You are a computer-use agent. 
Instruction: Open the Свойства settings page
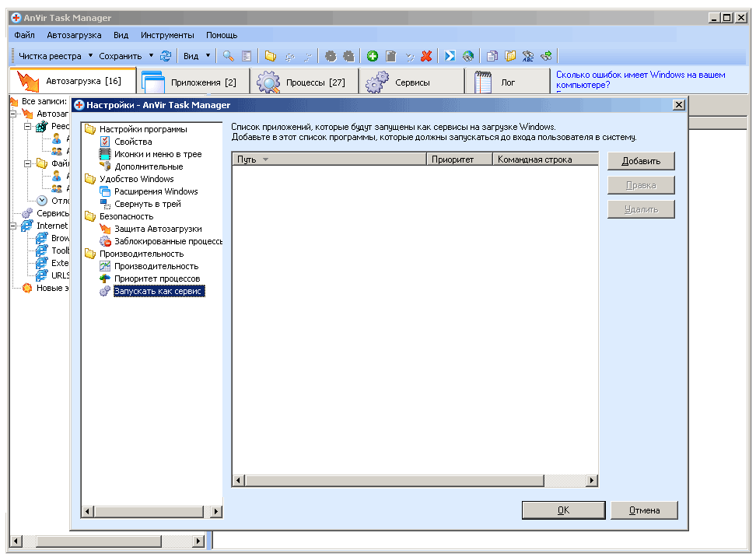tap(133, 142)
